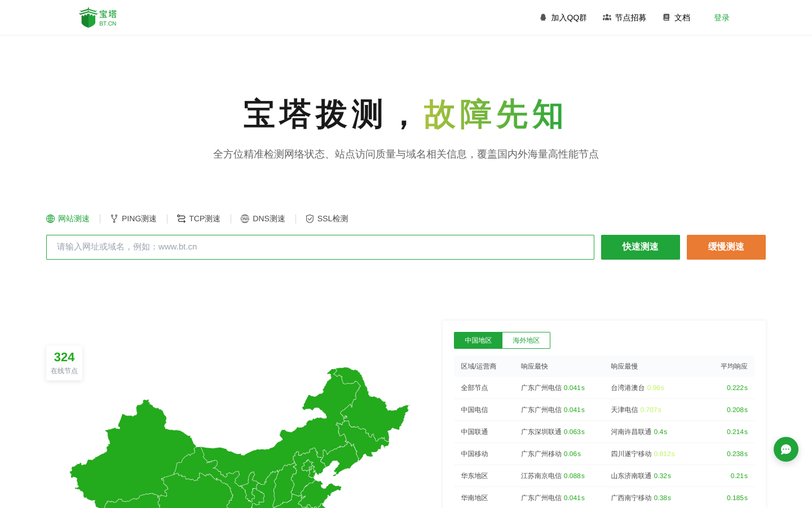The width and height of the screenshot is (812, 508).
Task: Click the 0.222s average value
Action: pos(737,388)
